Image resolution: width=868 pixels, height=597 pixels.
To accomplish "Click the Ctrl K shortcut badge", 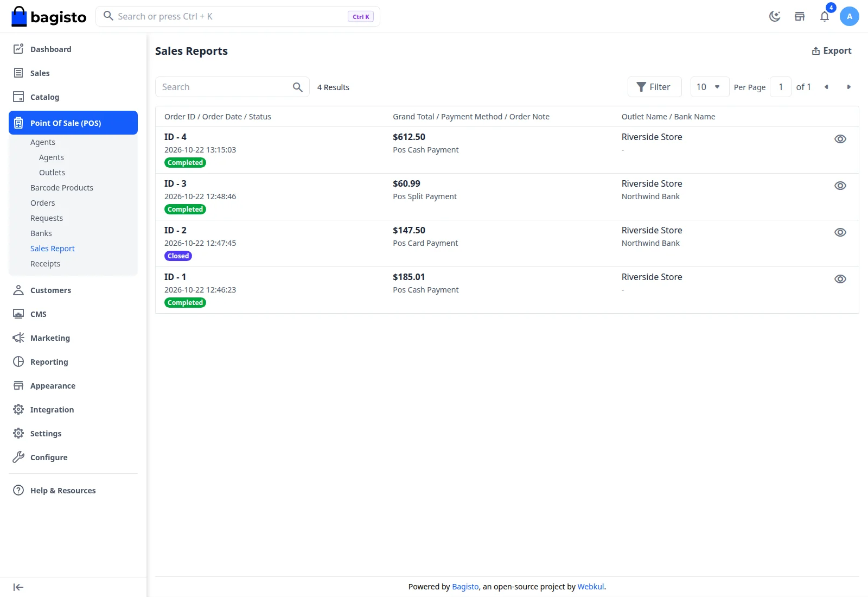I will click(361, 17).
